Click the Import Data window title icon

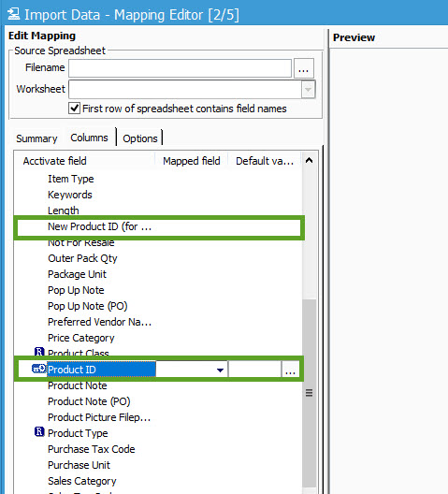tap(13, 14)
